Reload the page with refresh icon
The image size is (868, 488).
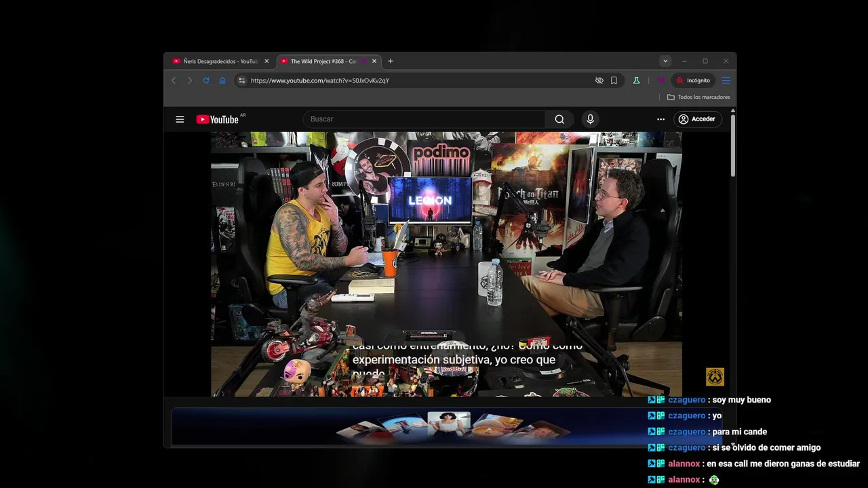(206, 81)
